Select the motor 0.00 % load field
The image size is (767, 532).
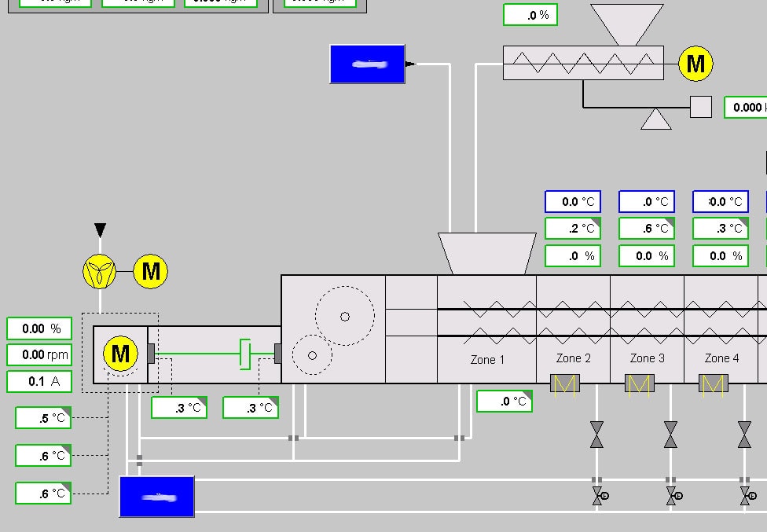click(x=39, y=328)
